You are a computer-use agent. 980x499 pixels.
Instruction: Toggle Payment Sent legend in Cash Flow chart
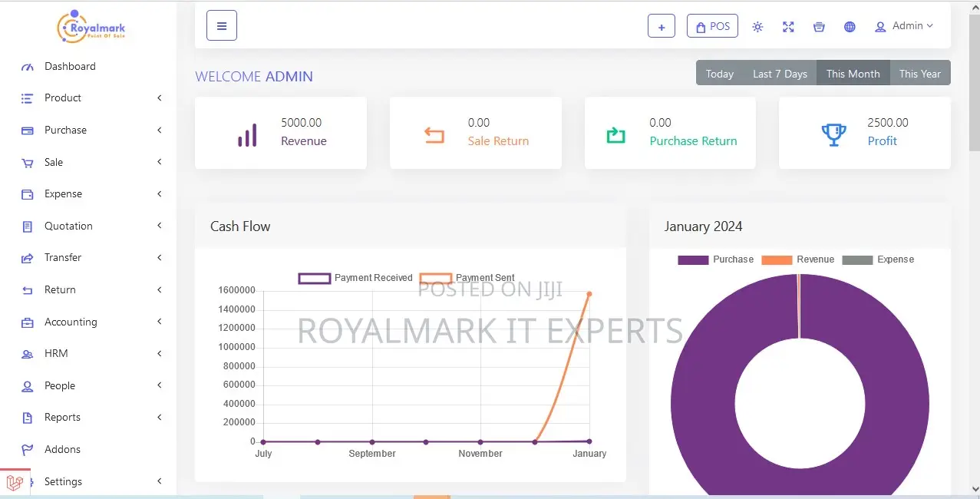467,278
